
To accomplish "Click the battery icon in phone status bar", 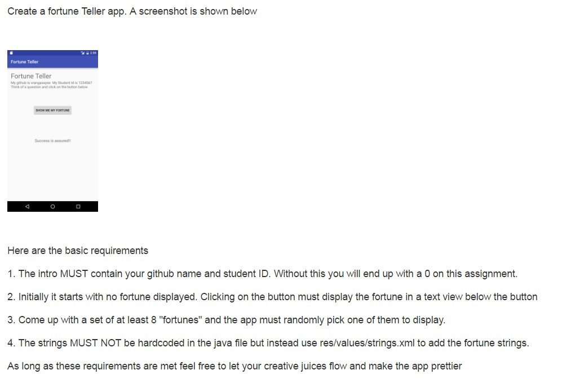I will [87, 53].
